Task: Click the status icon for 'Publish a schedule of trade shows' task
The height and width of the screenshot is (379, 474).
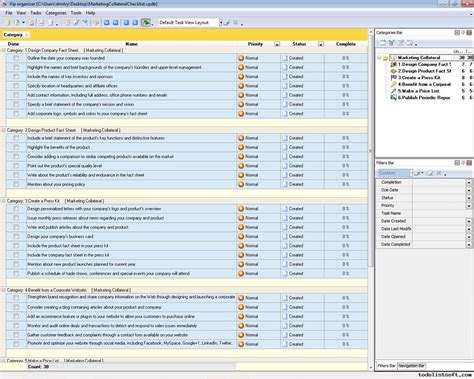Action: coord(285,273)
